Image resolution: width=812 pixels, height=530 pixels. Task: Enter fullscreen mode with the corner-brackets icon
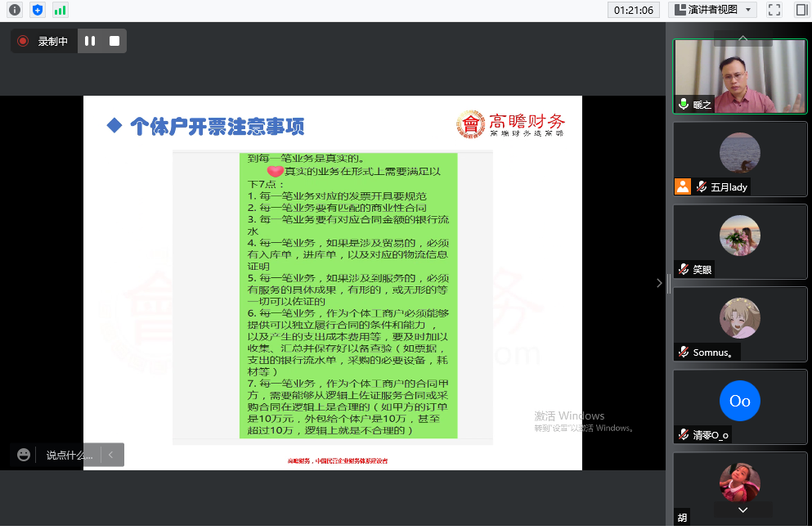click(774, 10)
